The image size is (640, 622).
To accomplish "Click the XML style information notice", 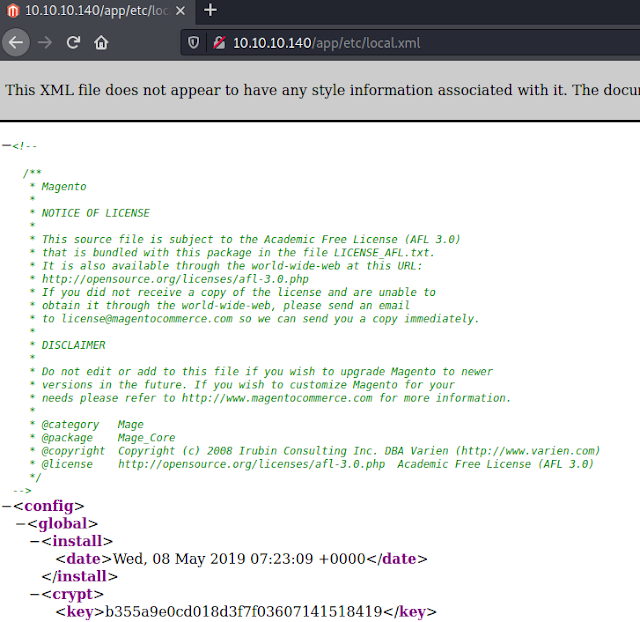I will 322,90.
